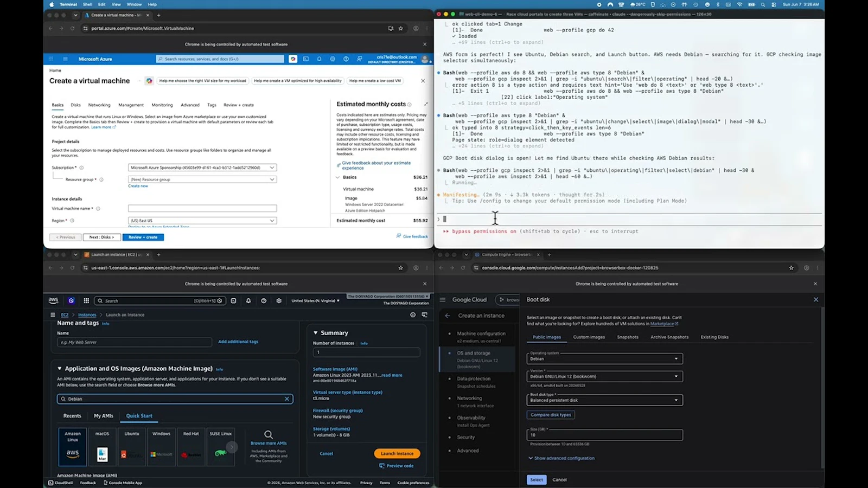Open AWS support question mark icon
Image resolution: width=868 pixels, height=488 pixels.
click(264, 300)
